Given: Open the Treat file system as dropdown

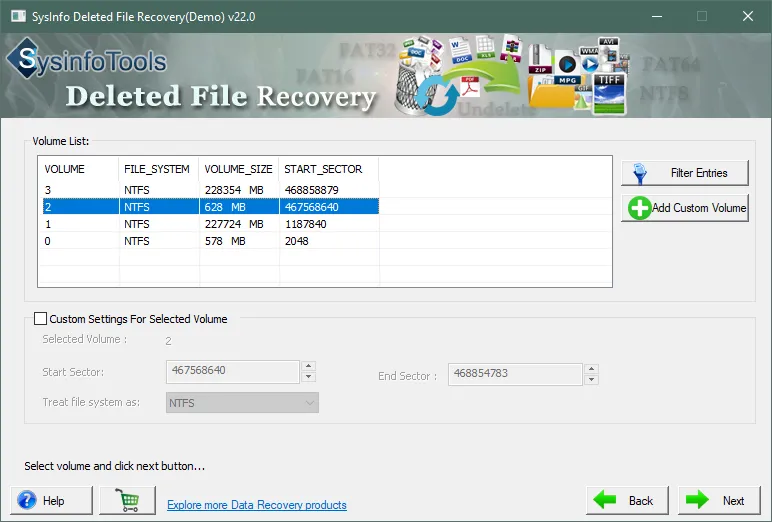Looking at the screenshot, I should [242, 403].
